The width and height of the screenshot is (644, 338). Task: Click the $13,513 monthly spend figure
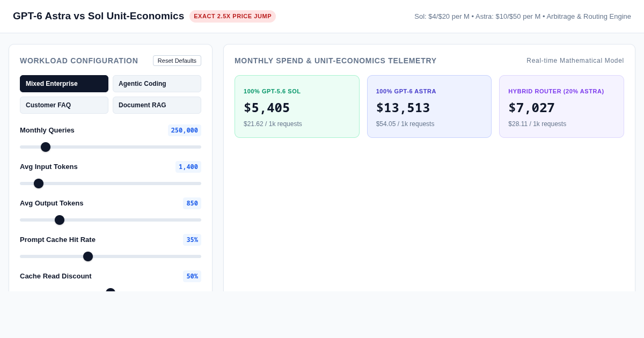[x=403, y=108]
